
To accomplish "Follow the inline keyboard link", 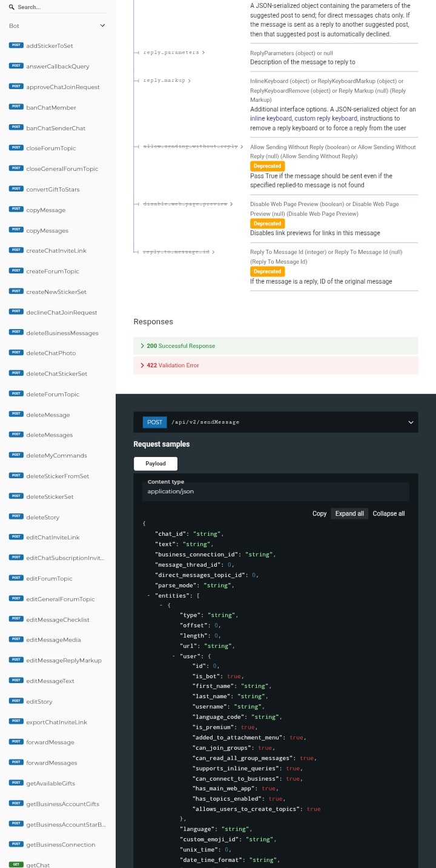I will 271,119.
